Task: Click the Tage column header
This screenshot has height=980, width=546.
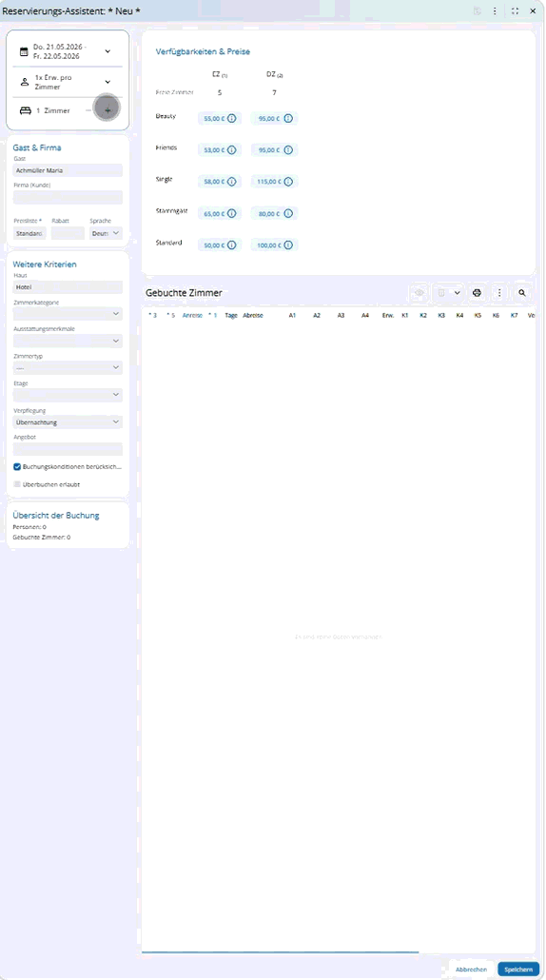Action: point(231,316)
